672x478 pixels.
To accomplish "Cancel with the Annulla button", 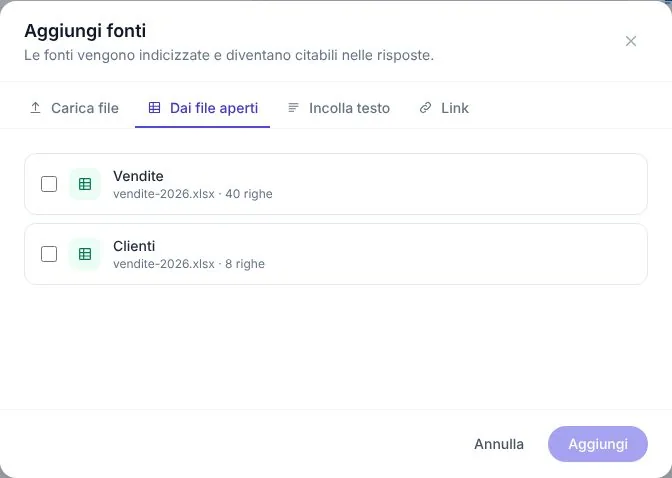I will 499,444.
